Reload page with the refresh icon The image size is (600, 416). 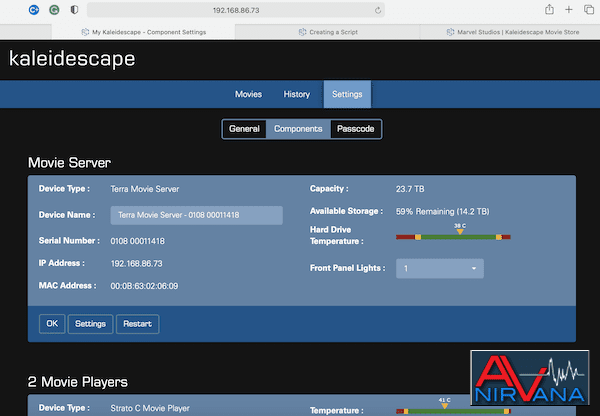(x=378, y=10)
